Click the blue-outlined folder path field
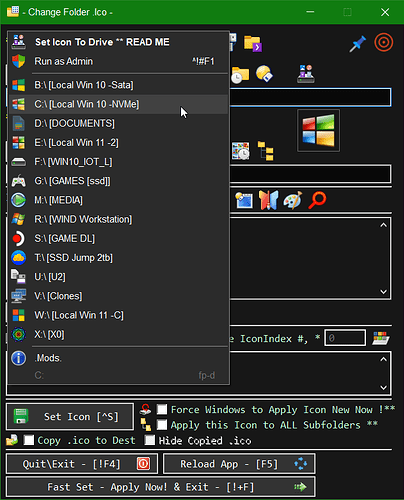Image resolution: width=404 pixels, height=500 pixels. tap(310, 97)
